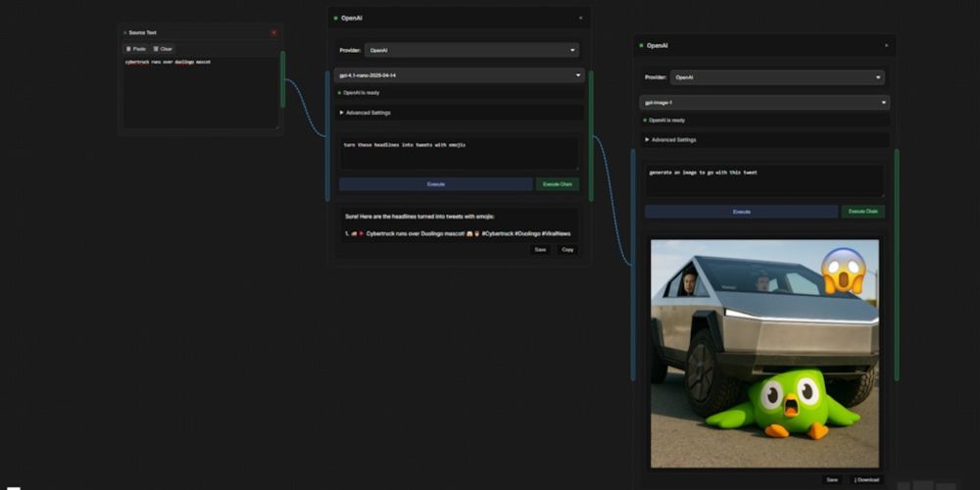
Task: Click the OpenAI title of gpt-image-1 node
Action: 657,46
